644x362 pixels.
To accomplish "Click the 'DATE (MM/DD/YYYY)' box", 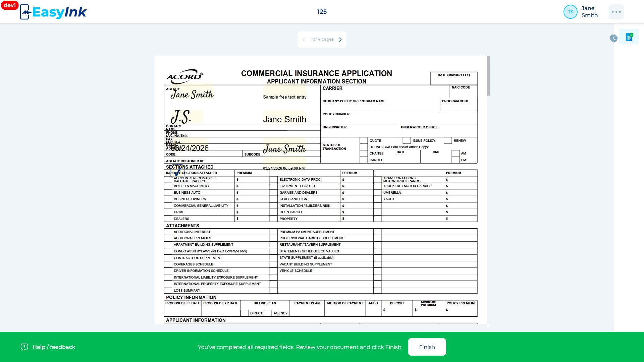I will [454, 78].
